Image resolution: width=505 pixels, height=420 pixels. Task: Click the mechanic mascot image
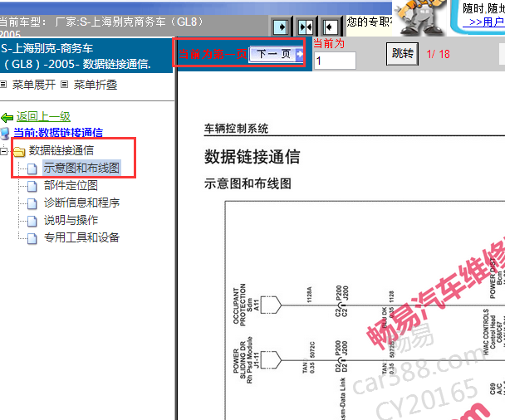(420, 17)
